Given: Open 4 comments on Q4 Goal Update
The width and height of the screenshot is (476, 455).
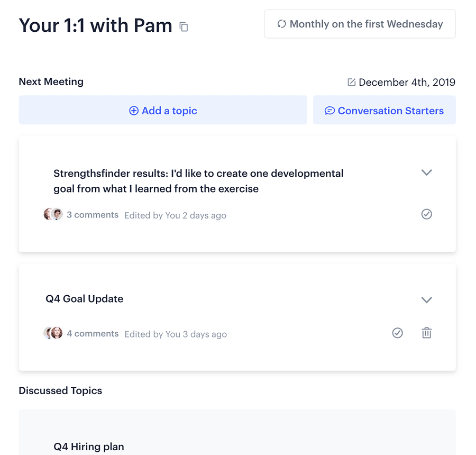Looking at the screenshot, I should click(x=93, y=333).
